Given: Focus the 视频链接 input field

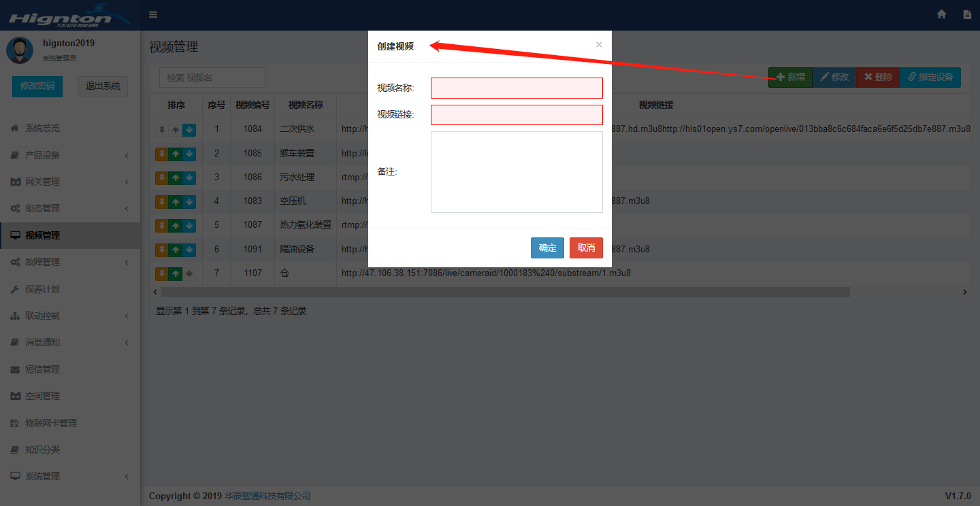Looking at the screenshot, I should tap(517, 115).
